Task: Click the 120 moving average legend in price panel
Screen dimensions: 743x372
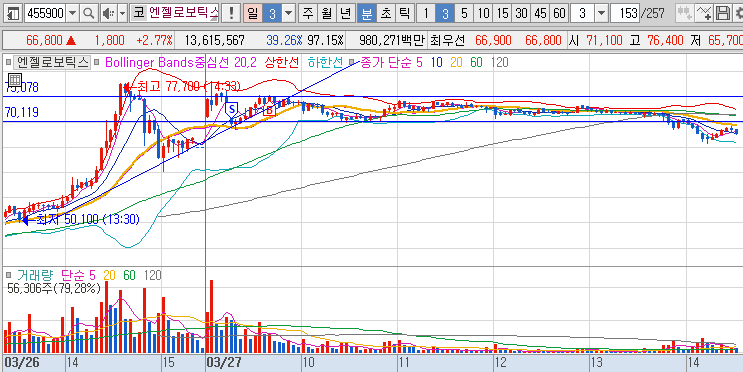Action: pos(499,62)
